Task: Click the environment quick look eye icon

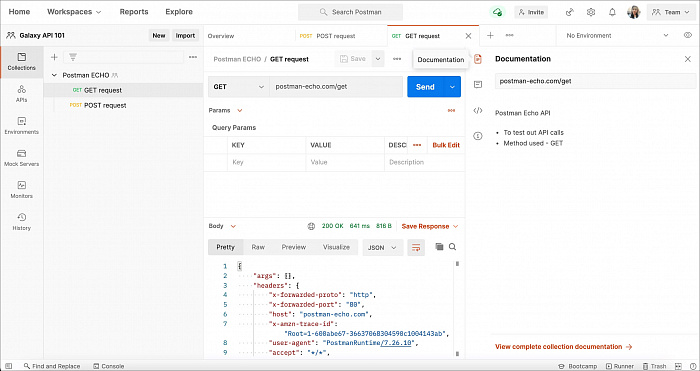Action: 688,36
